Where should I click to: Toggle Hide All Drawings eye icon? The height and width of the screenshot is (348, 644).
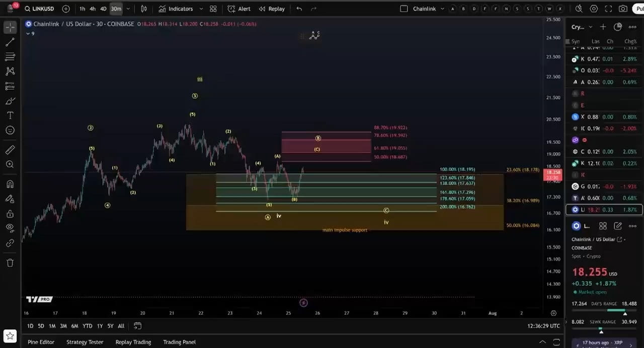click(x=10, y=229)
